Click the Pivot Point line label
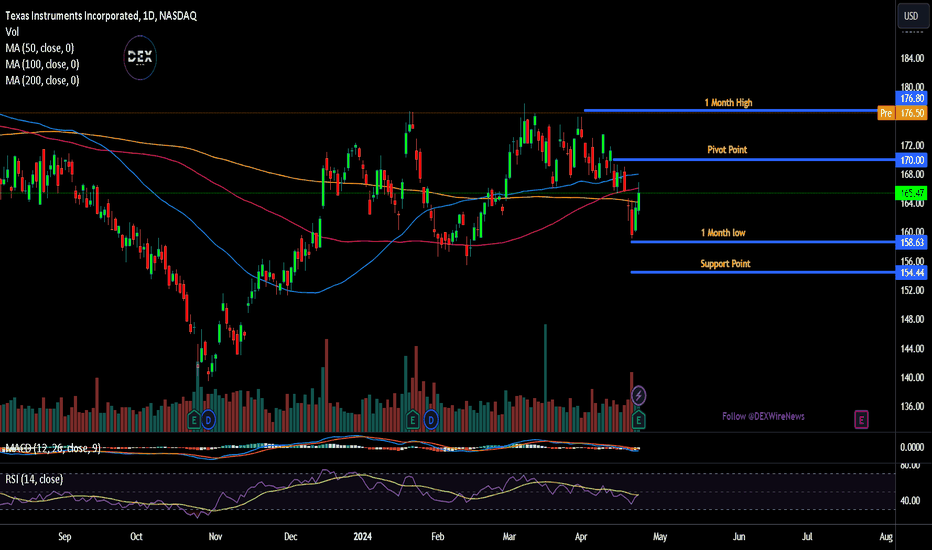The image size is (932, 550). (x=727, y=150)
